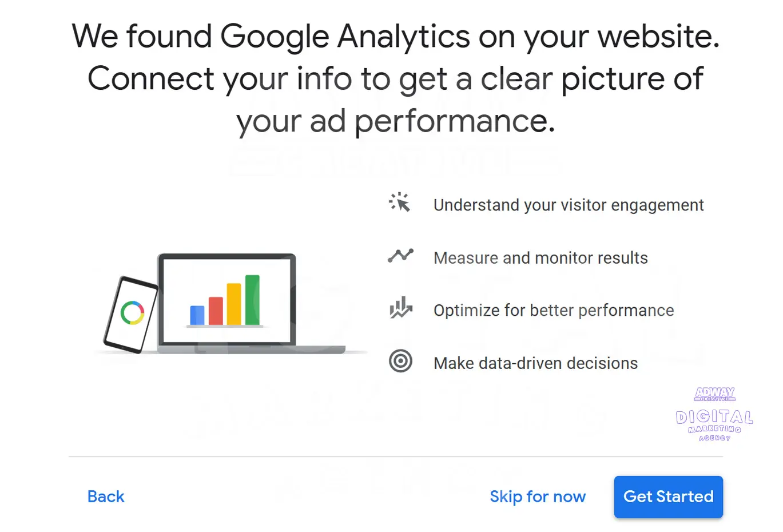Click the Make data-driven decisions text

[535, 363]
